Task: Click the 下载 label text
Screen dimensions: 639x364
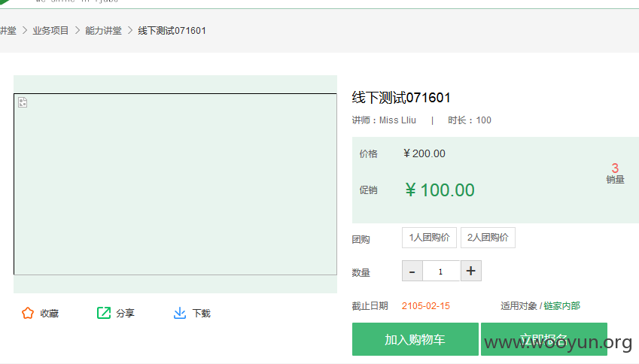Action: (201, 313)
